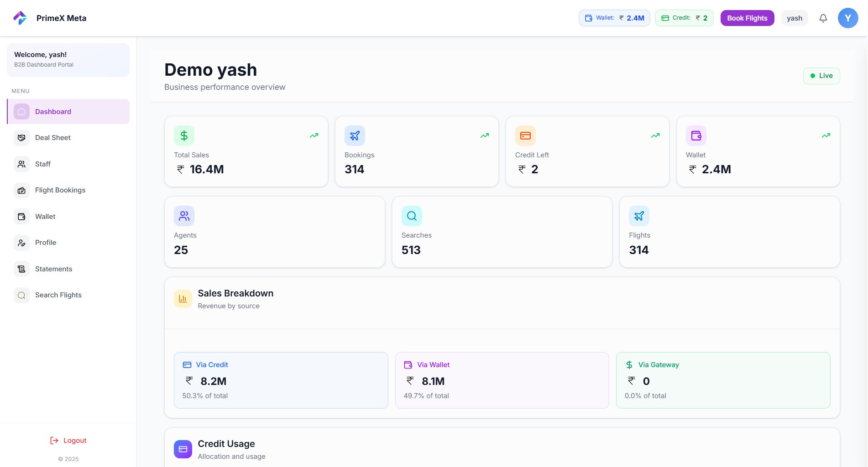868x467 pixels.
Task: Click the PrimeX Meta logo icon
Action: point(20,18)
